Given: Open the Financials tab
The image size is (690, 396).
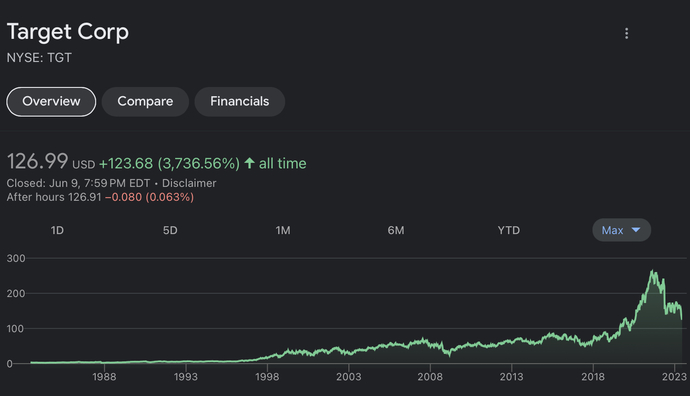Looking at the screenshot, I should tap(239, 102).
